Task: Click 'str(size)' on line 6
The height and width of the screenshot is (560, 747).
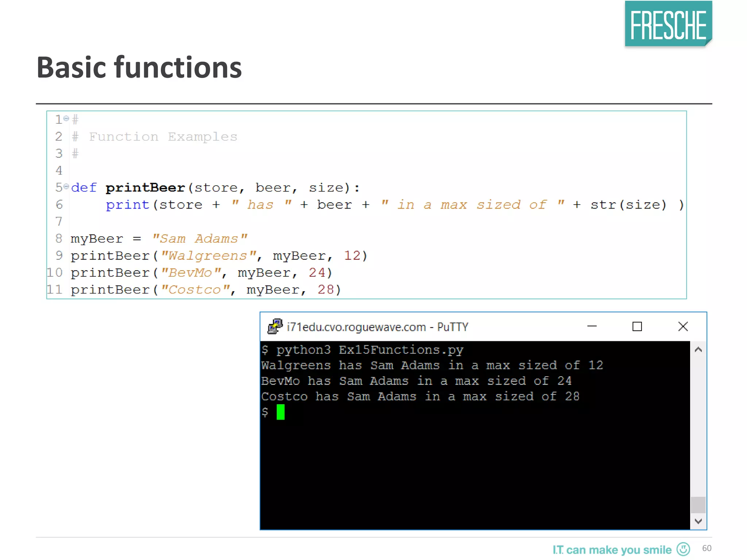Action: [628, 205]
